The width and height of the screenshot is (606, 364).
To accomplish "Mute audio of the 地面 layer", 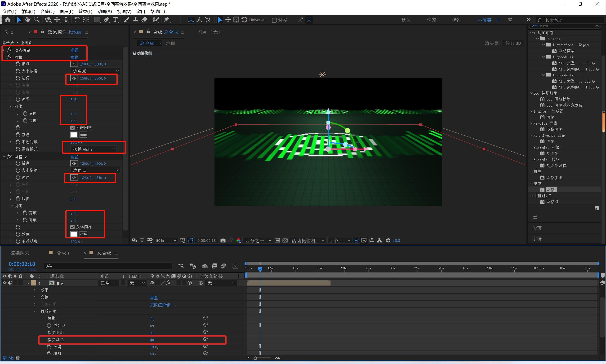I will [x=10, y=283].
